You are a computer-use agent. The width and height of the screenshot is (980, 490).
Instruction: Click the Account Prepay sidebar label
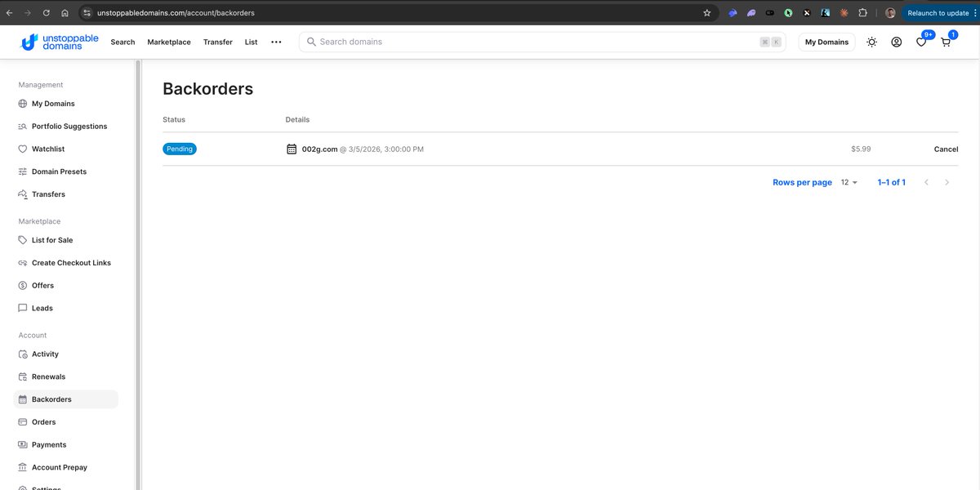coord(60,468)
